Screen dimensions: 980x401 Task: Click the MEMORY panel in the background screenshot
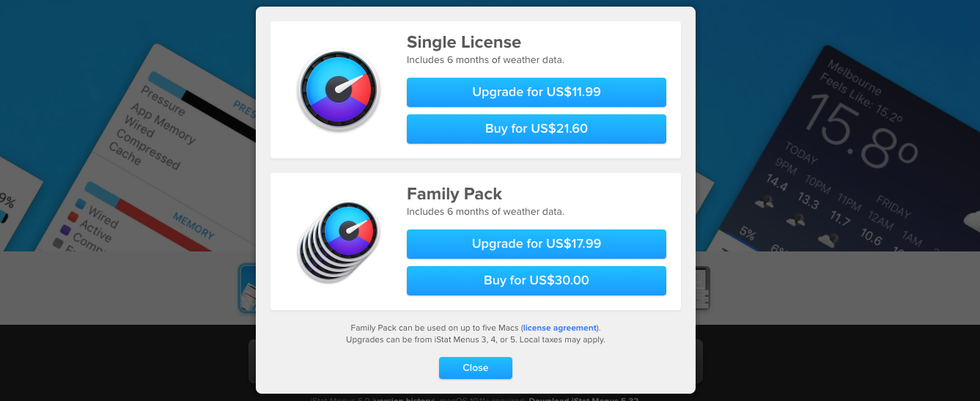147,220
